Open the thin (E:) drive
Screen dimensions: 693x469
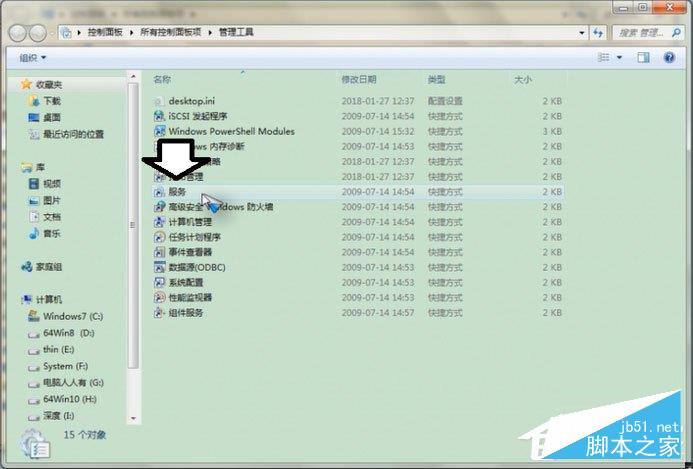tap(59, 350)
